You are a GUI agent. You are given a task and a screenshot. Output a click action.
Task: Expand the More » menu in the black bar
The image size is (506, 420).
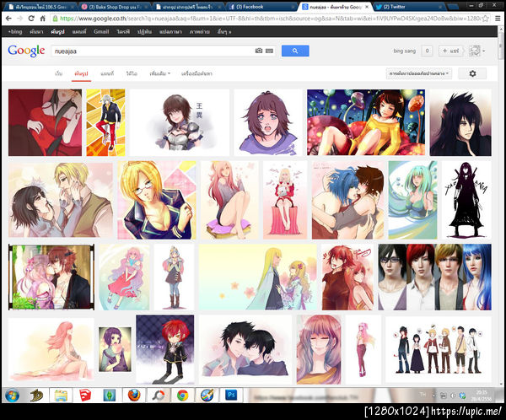point(224,32)
